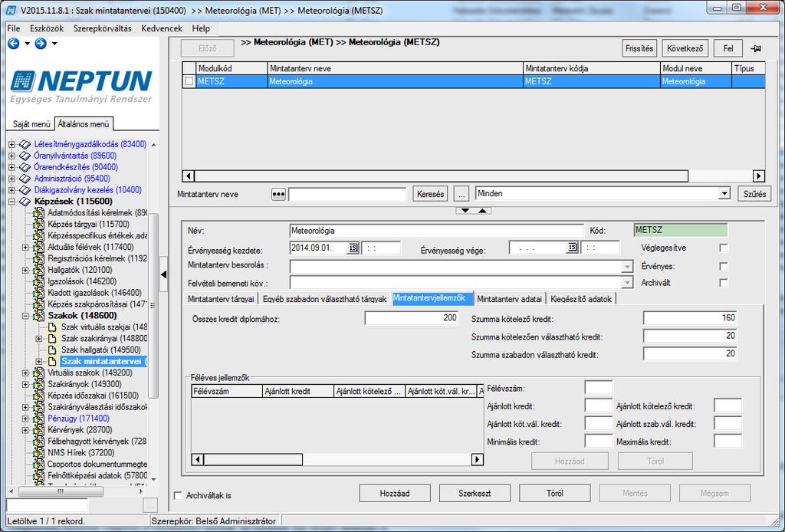This screenshot has height=532, width=785.
Task: Expand the Szak szakirányai tree node
Action: (38, 339)
